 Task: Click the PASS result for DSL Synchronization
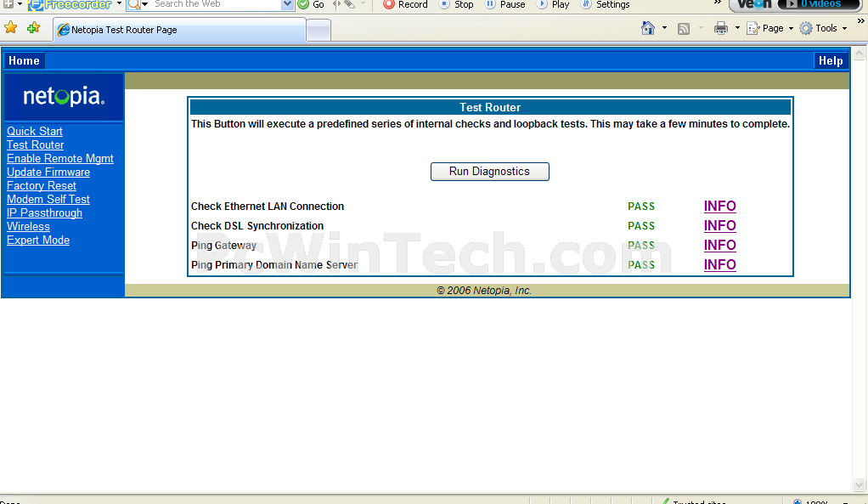pos(641,226)
